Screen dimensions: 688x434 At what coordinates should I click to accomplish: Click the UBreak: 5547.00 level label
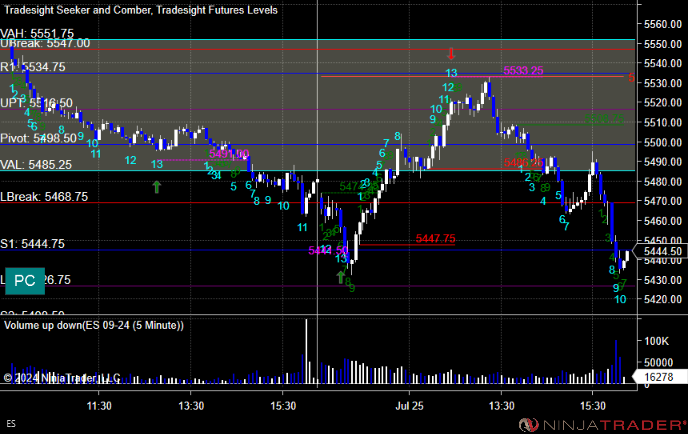click(x=45, y=43)
